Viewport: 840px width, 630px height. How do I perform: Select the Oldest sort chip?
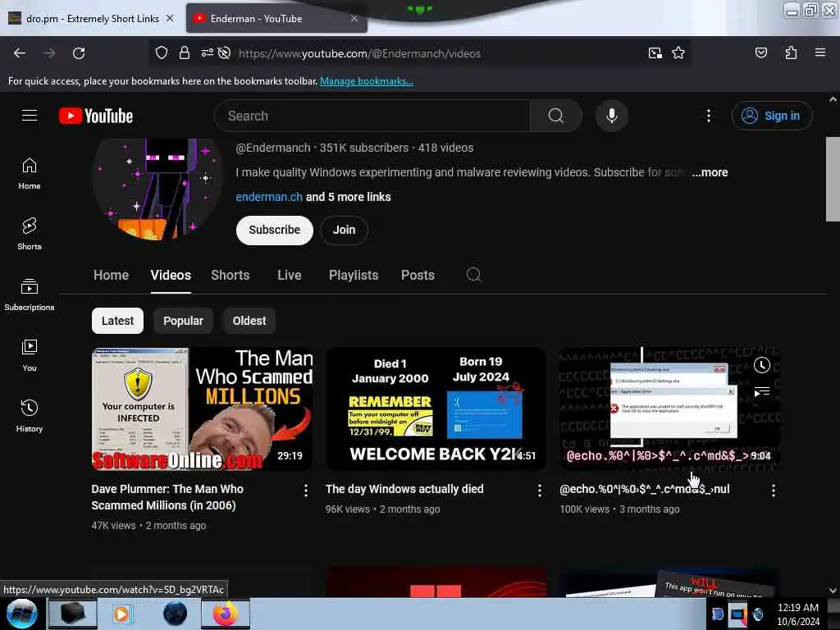249,321
